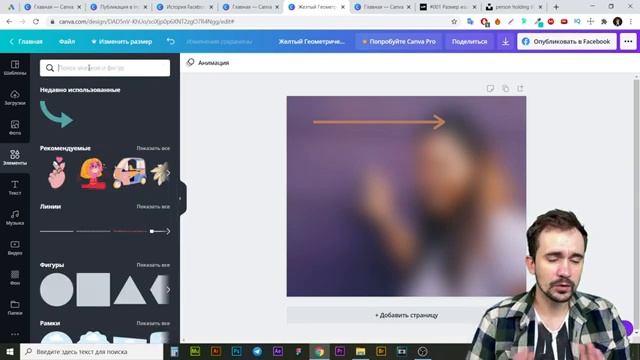Add the triangle shape element
Viewport: 640px width, 360px height.
pos(130,291)
